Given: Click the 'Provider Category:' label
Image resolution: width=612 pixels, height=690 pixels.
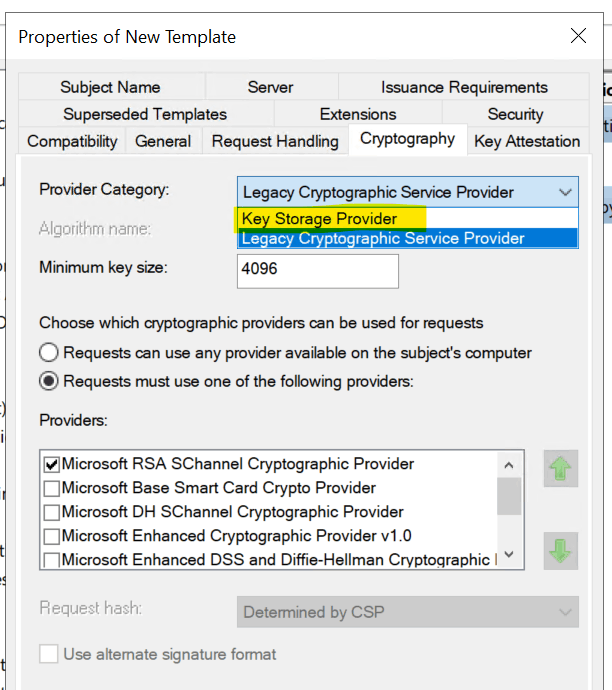Looking at the screenshot, I should (104, 190).
